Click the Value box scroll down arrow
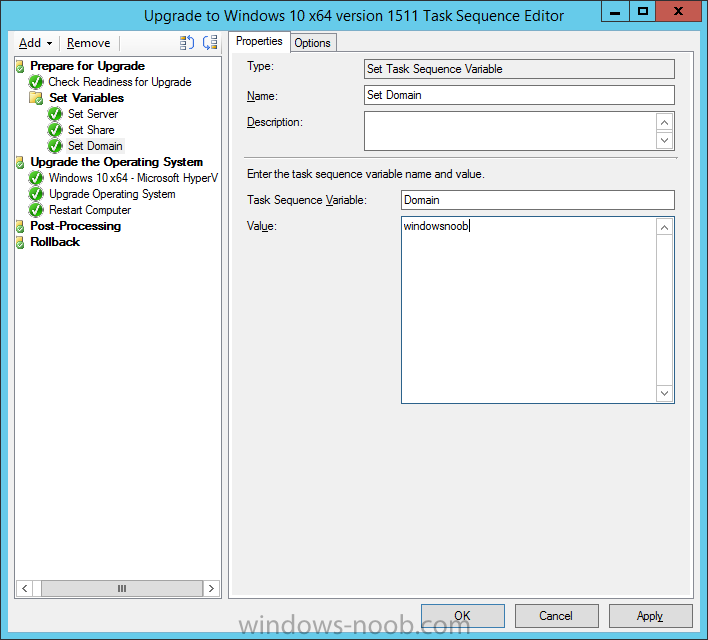Screen dimensions: 708x640 [x=664, y=393]
